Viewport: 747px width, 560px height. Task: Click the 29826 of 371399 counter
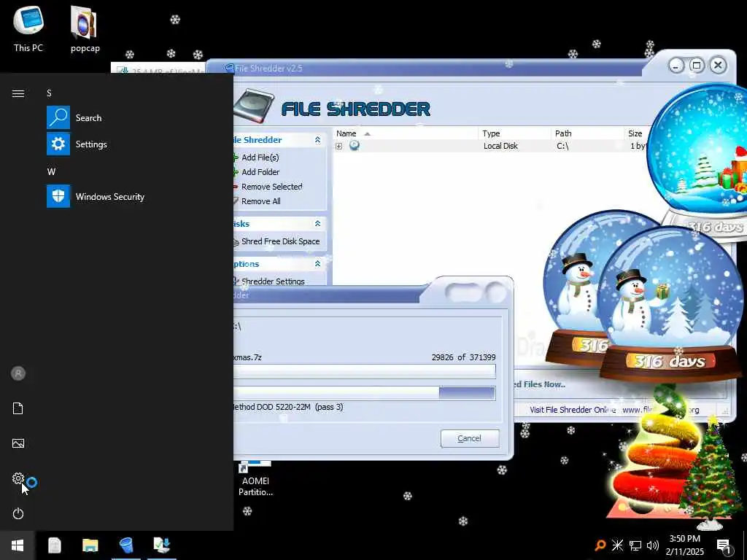coord(463,357)
